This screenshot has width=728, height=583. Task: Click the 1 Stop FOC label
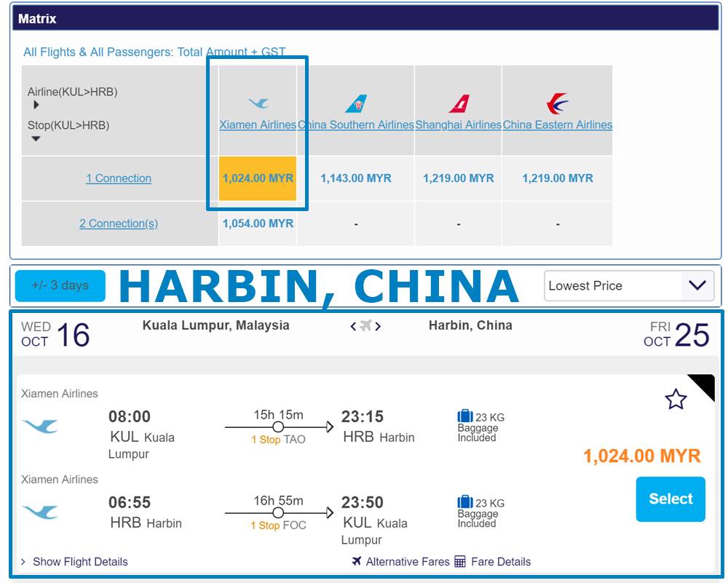click(278, 526)
